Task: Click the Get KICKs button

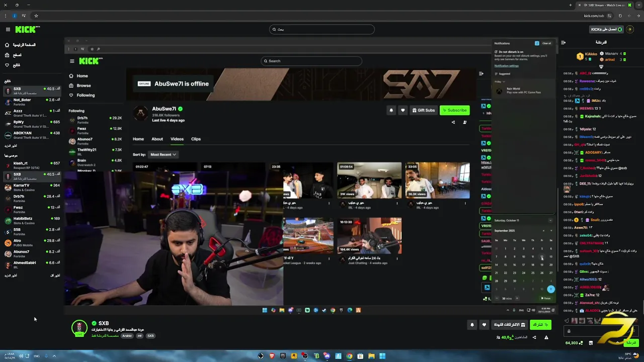Action: coord(606,30)
